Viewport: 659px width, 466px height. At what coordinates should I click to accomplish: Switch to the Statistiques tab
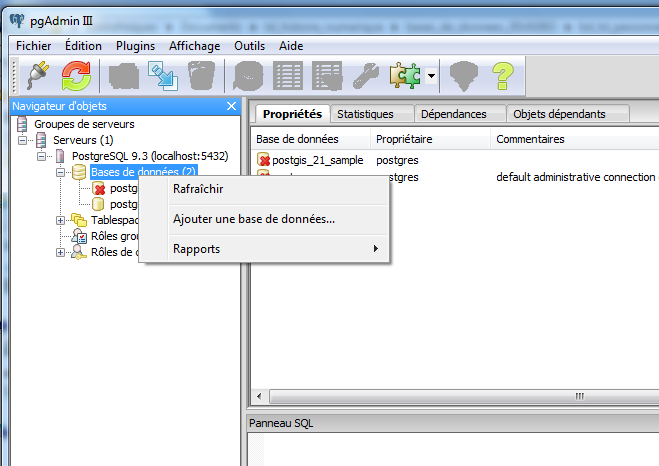pyautogui.click(x=365, y=114)
